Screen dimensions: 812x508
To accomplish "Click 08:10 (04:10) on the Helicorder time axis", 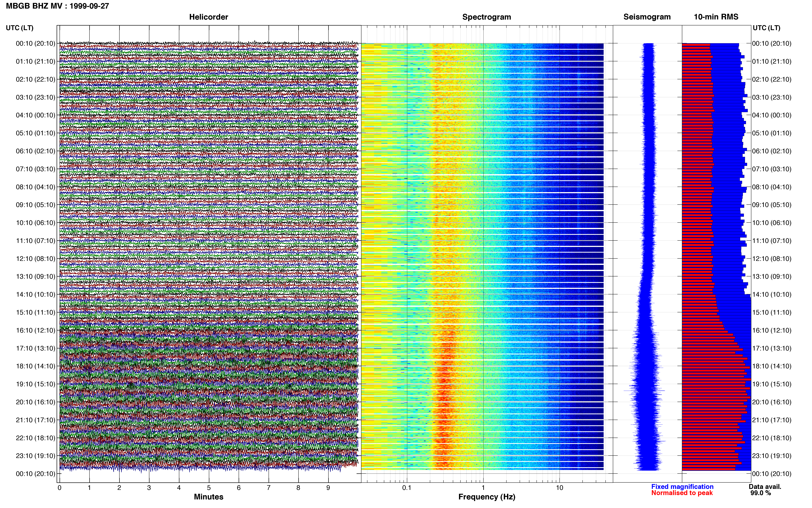I will click(36, 187).
